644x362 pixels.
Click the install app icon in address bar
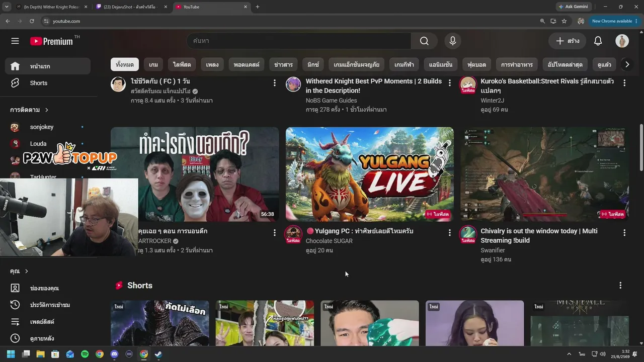tap(553, 21)
